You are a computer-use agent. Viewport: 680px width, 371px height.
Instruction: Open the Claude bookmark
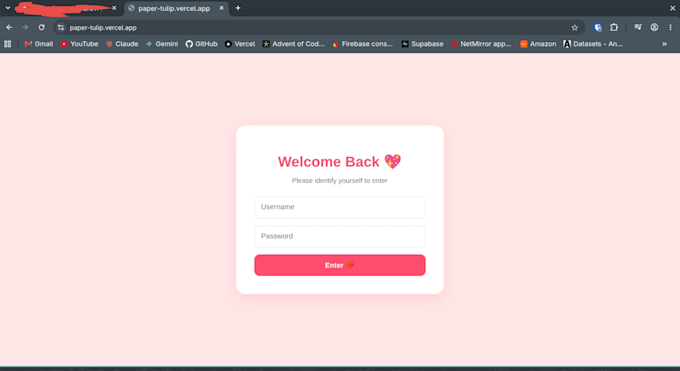pyautogui.click(x=122, y=44)
